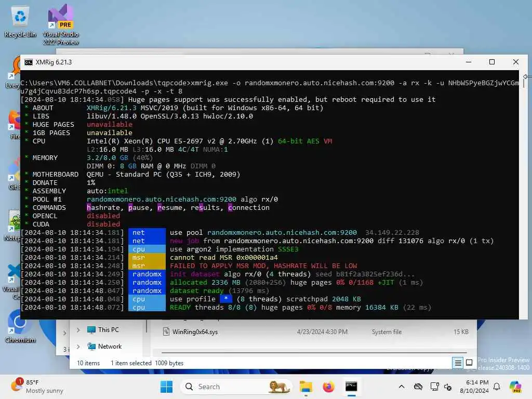Open the Copilot Preview icon in taskbar
The height and width of the screenshot is (399, 532).
515,387
